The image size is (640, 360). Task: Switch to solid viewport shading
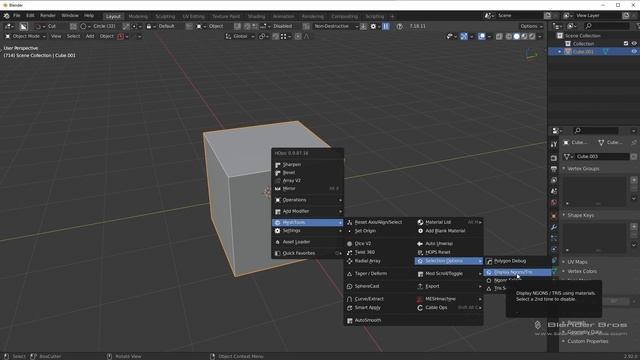(x=516, y=36)
